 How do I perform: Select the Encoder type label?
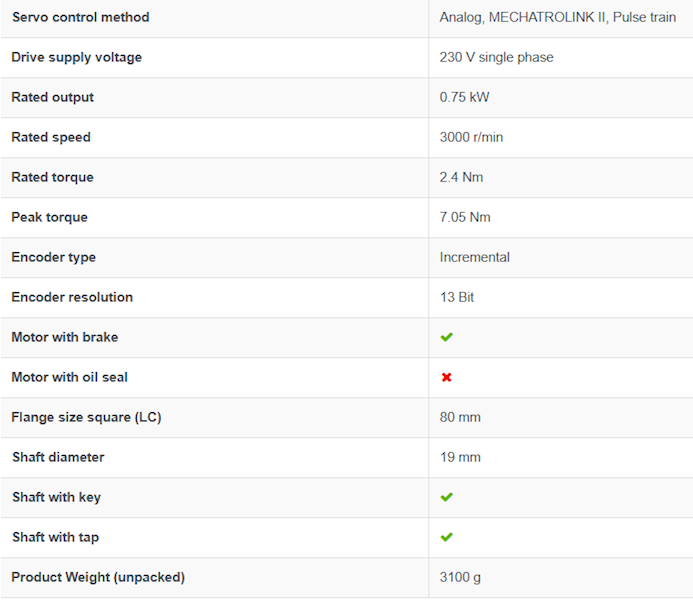click(53, 257)
